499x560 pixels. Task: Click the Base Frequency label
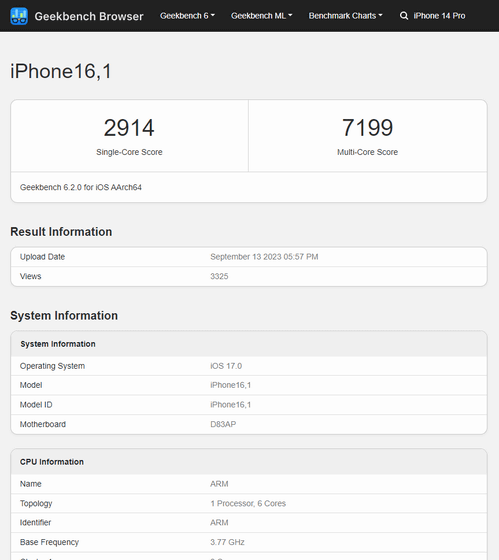49,542
